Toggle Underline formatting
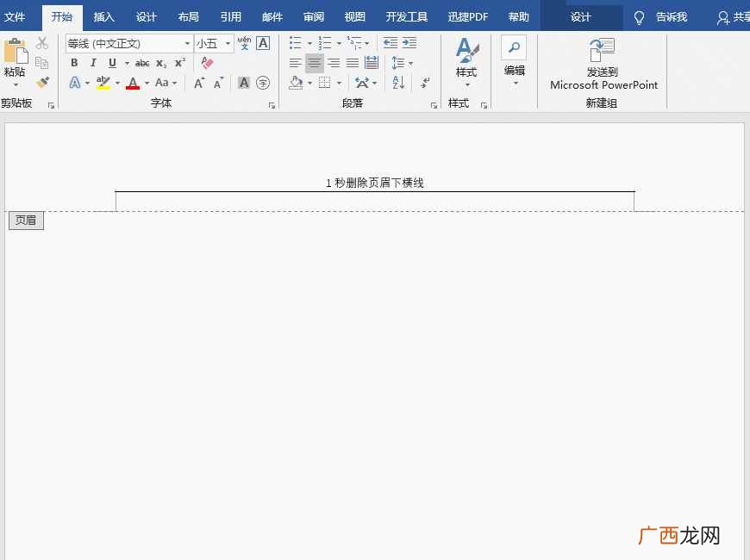 pos(112,63)
